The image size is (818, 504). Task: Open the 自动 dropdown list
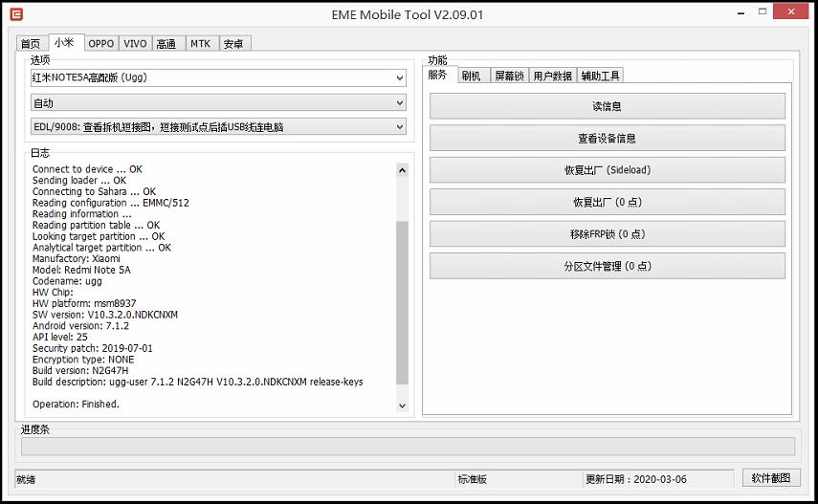pyautogui.click(x=218, y=102)
